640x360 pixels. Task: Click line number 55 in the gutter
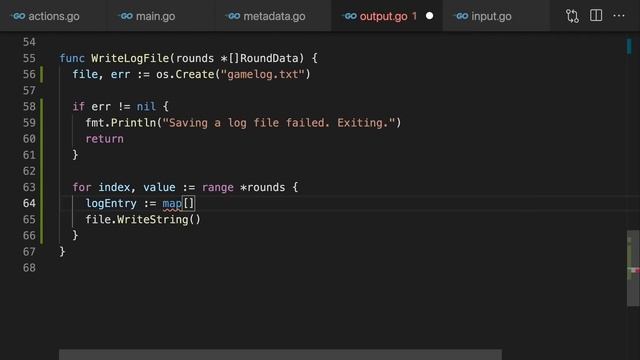coord(29,58)
